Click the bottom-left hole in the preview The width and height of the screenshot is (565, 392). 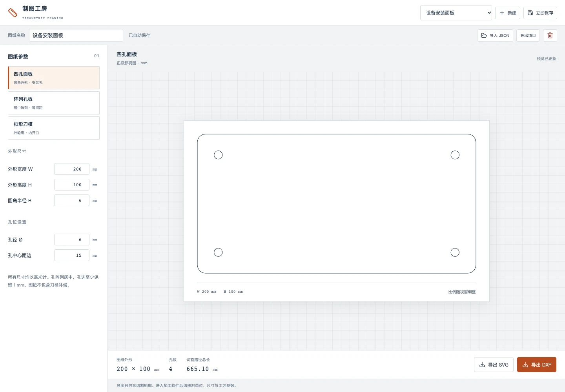(x=218, y=252)
